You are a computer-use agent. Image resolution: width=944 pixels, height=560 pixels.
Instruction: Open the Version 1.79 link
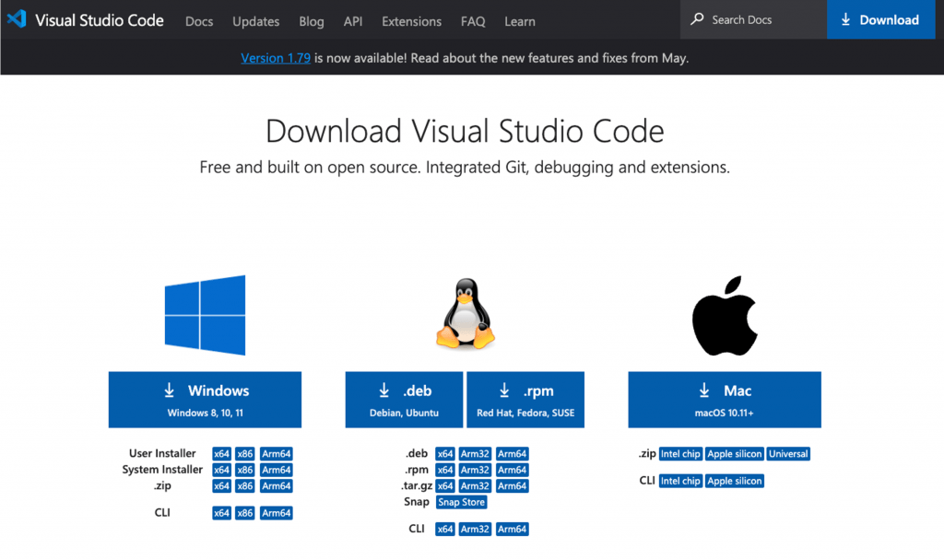click(x=276, y=58)
